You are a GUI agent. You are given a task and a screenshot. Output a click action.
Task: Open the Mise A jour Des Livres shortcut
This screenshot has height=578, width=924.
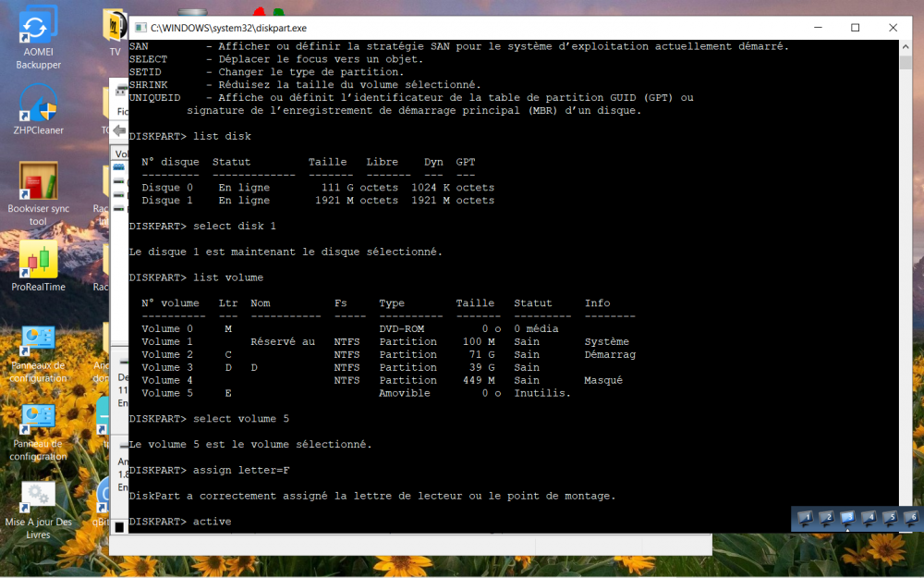38,510
